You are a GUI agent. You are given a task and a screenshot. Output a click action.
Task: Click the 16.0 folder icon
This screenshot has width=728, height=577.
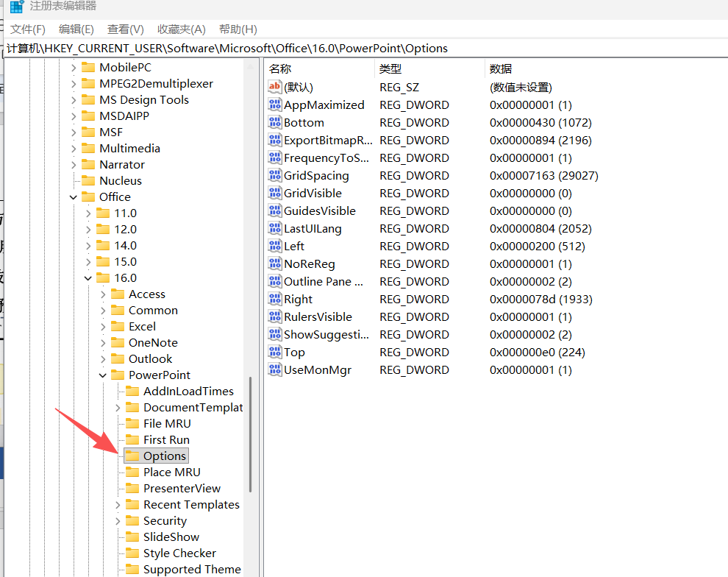[x=103, y=277]
